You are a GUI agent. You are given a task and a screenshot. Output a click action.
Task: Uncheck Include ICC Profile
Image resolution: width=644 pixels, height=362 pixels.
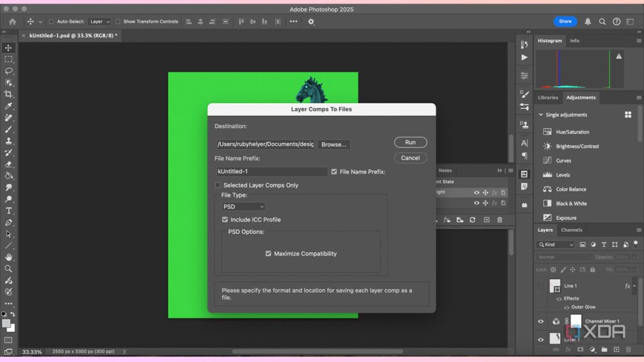225,220
